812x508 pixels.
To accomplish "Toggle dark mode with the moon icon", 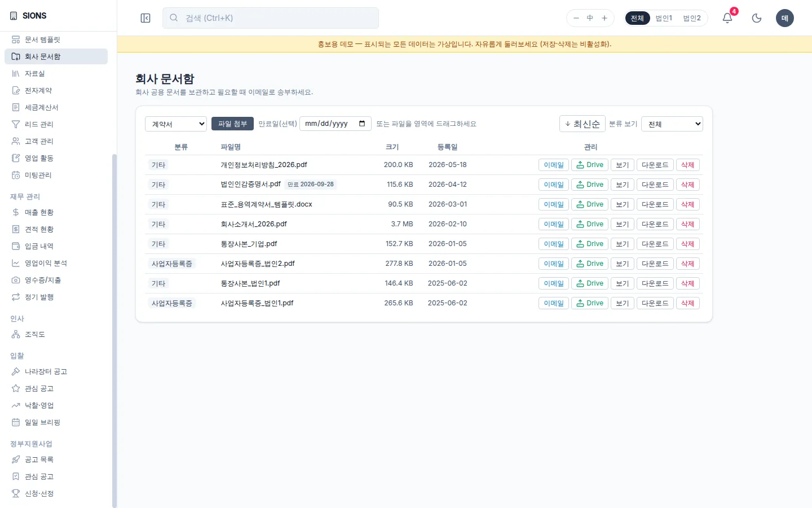I will pos(757,18).
